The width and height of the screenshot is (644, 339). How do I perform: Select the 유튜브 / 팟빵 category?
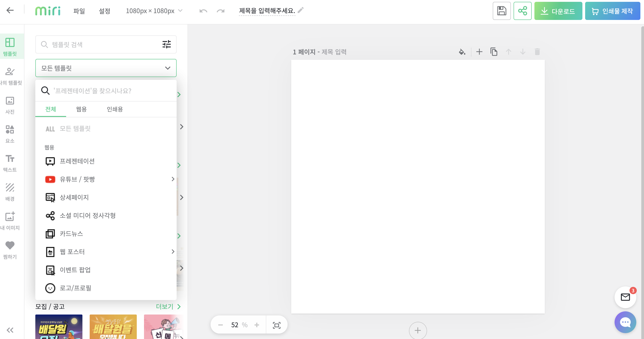[106, 179]
